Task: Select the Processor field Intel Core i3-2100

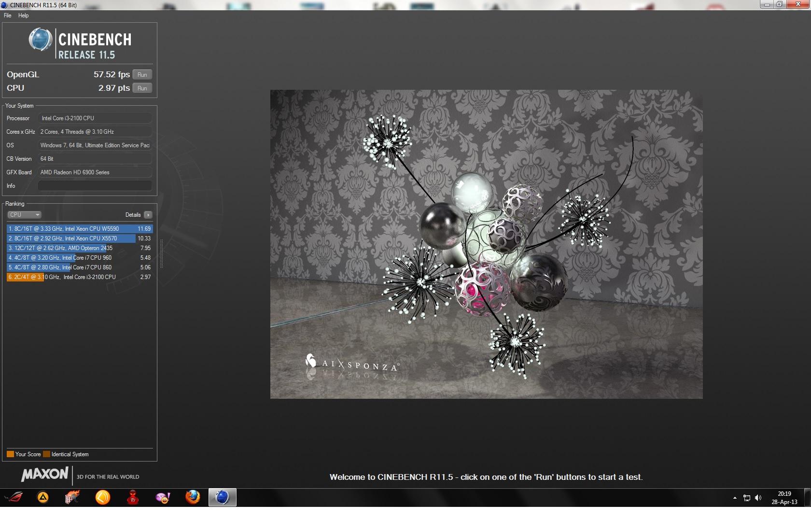Action: click(x=95, y=118)
